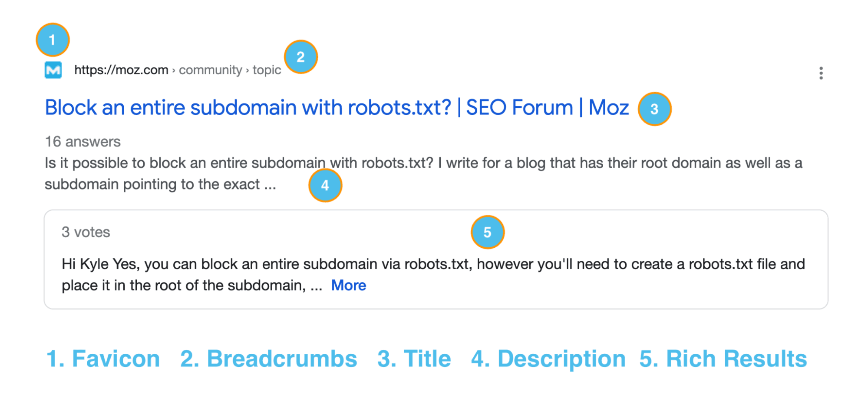Select the https://moz.com URL text
This screenshot has width=868, height=409.
point(121,70)
